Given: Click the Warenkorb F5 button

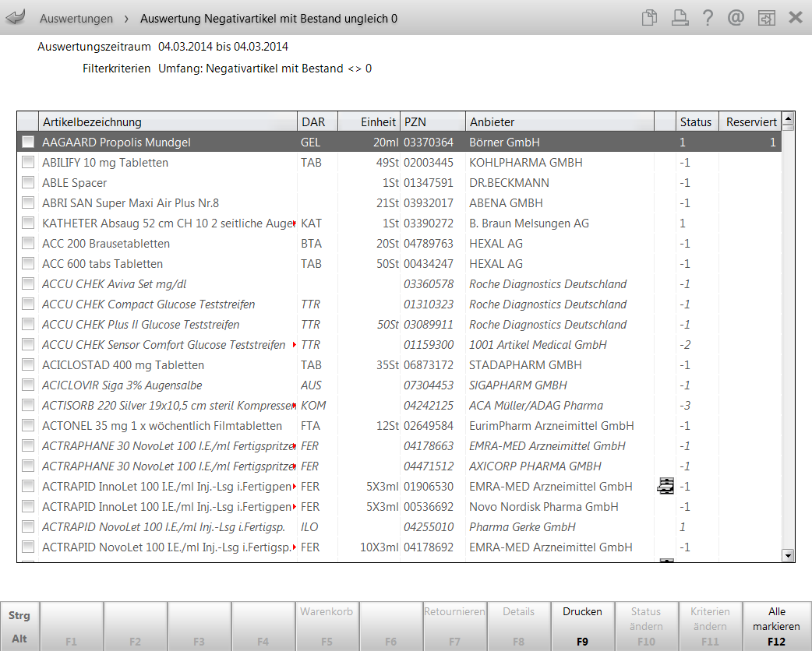Looking at the screenshot, I should (327, 626).
